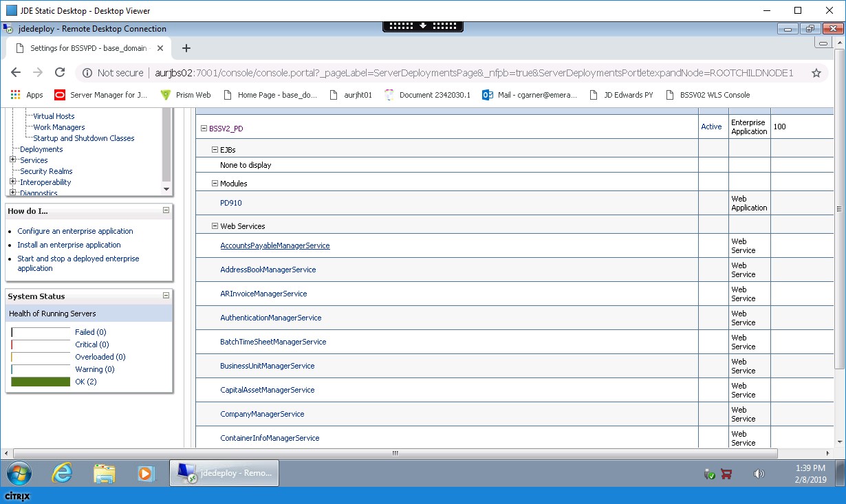Open the Apps bookmark shortcut
This screenshot has height=504, width=846.
(27, 95)
